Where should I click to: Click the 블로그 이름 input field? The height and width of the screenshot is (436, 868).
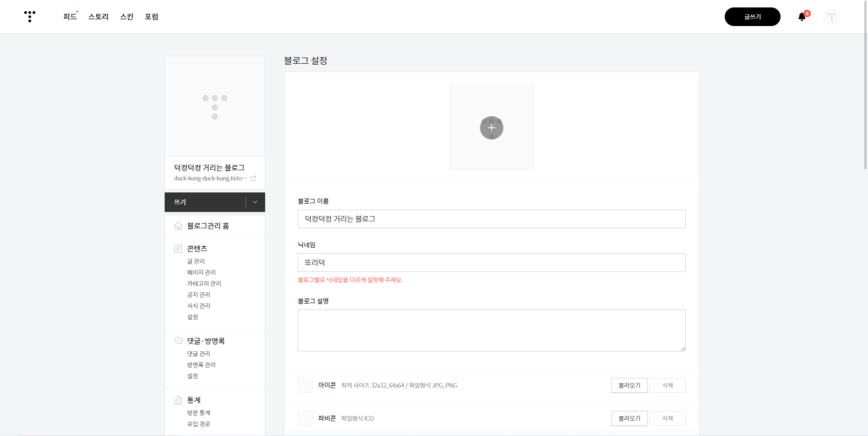tap(492, 219)
